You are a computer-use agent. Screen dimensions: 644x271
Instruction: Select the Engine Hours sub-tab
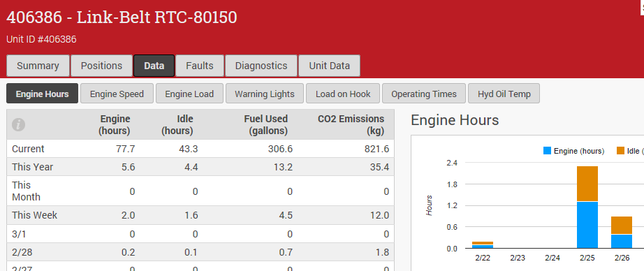pyautogui.click(x=43, y=94)
